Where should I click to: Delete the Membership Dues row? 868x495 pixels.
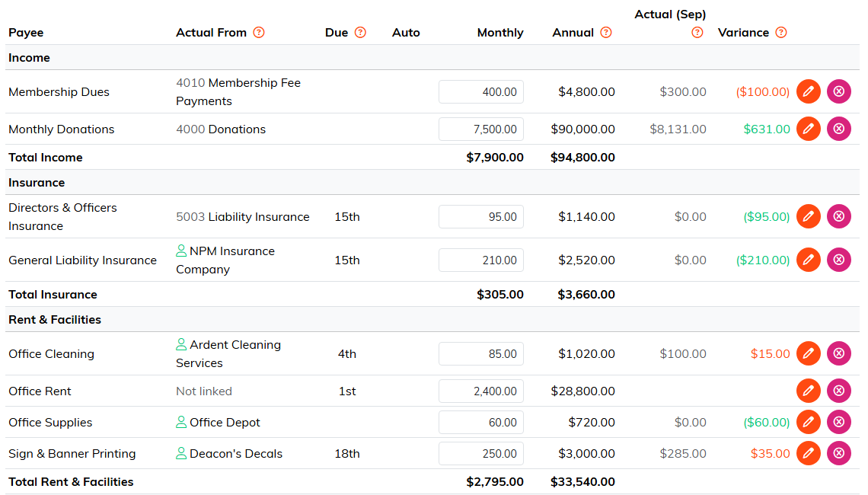838,91
